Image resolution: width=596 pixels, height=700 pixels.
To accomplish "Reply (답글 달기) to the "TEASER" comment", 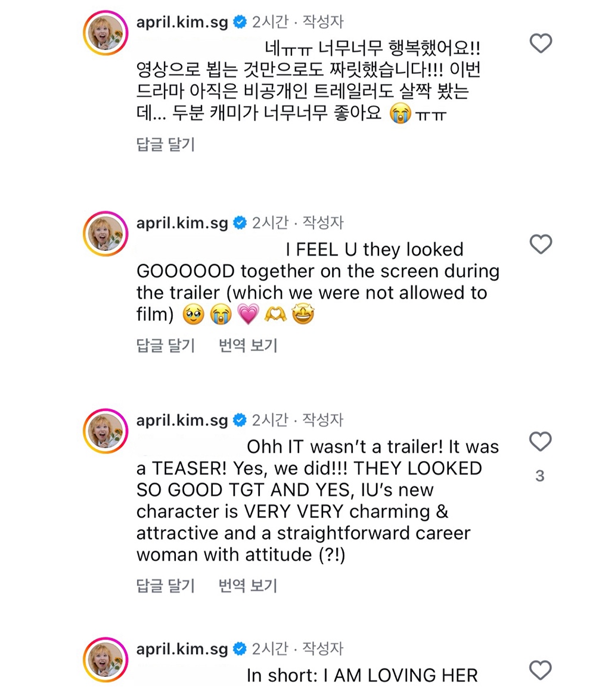I will (166, 586).
